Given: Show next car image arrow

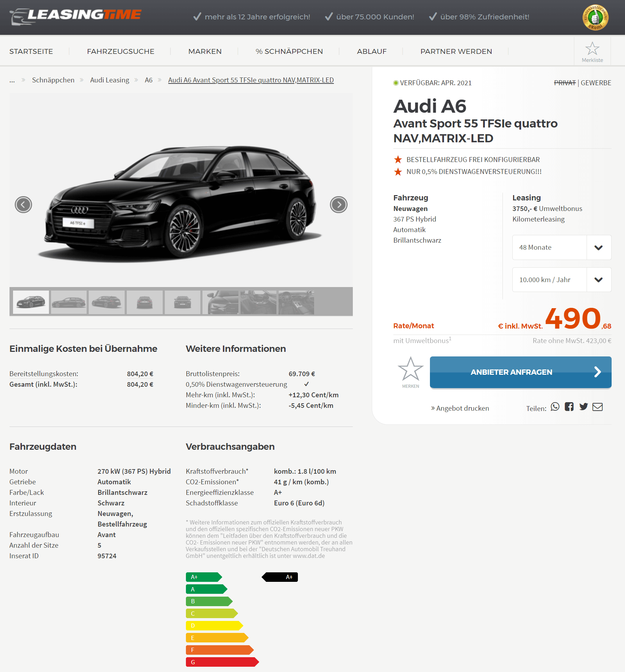Looking at the screenshot, I should (339, 205).
